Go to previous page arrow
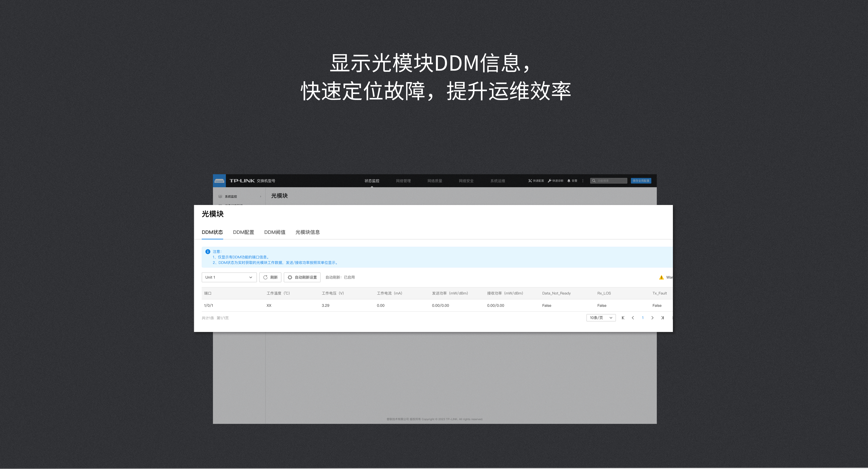Viewport: 868px width, 469px height. [633, 318]
